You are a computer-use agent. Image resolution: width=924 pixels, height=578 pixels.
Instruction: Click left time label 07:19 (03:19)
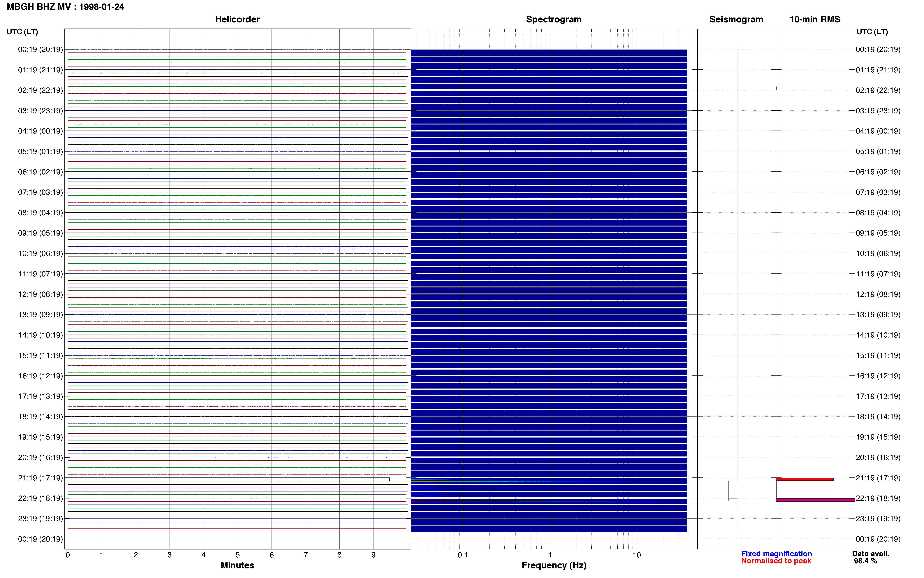tap(41, 192)
